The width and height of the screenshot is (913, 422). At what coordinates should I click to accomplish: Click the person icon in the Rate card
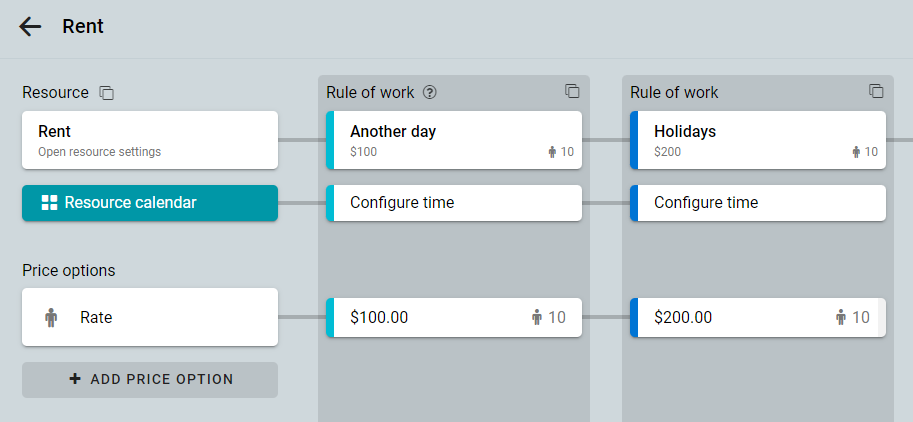click(x=51, y=317)
